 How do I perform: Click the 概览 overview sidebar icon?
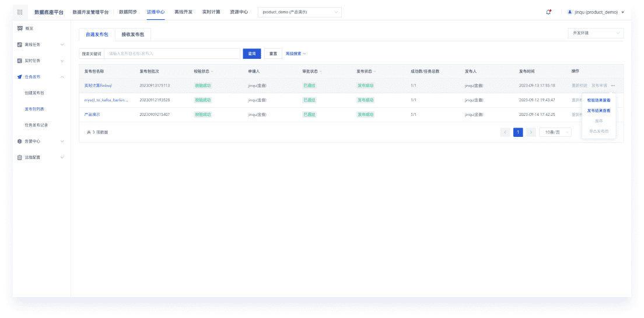click(x=20, y=28)
